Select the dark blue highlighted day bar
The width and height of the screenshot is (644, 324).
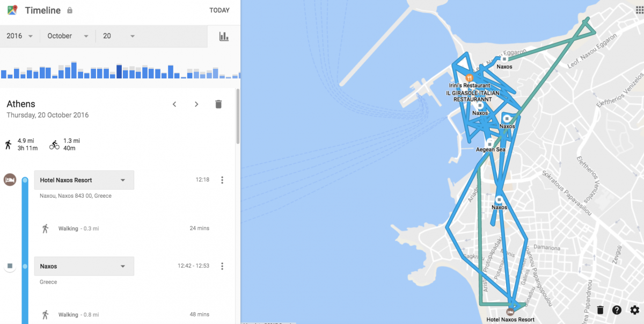119,71
